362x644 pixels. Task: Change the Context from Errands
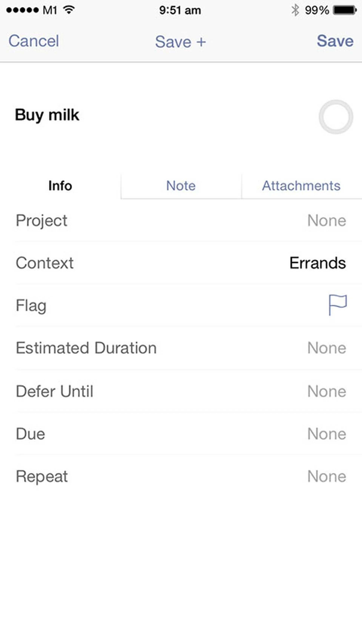(x=181, y=263)
